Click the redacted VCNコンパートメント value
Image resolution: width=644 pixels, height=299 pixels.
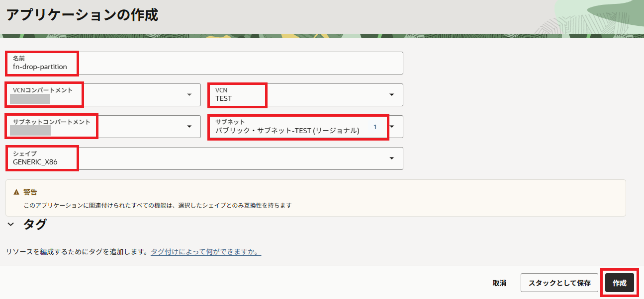tap(30, 99)
